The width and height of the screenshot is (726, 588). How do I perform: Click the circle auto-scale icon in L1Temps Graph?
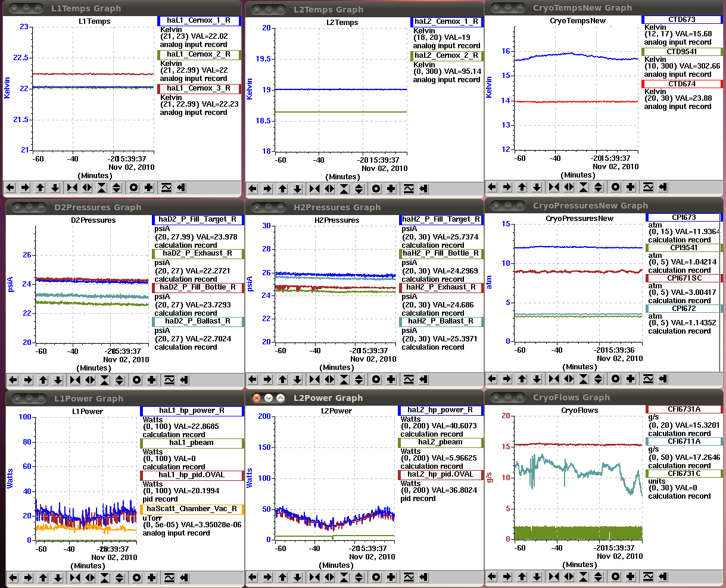(x=134, y=188)
